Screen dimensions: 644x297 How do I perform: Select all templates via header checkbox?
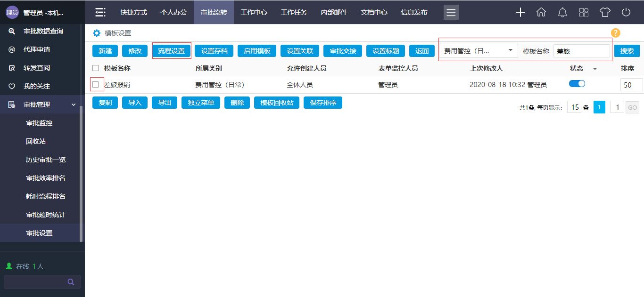coord(96,68)
